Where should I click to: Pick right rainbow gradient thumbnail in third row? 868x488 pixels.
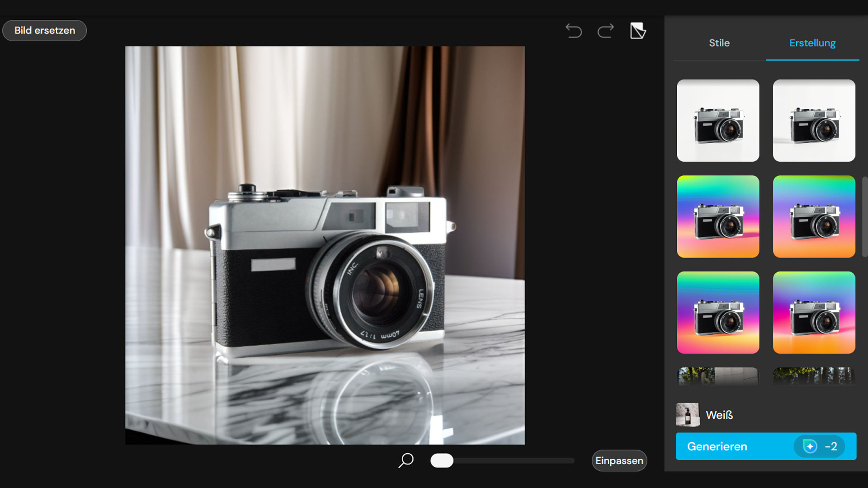pyautogui.click(x=814, y=312)
